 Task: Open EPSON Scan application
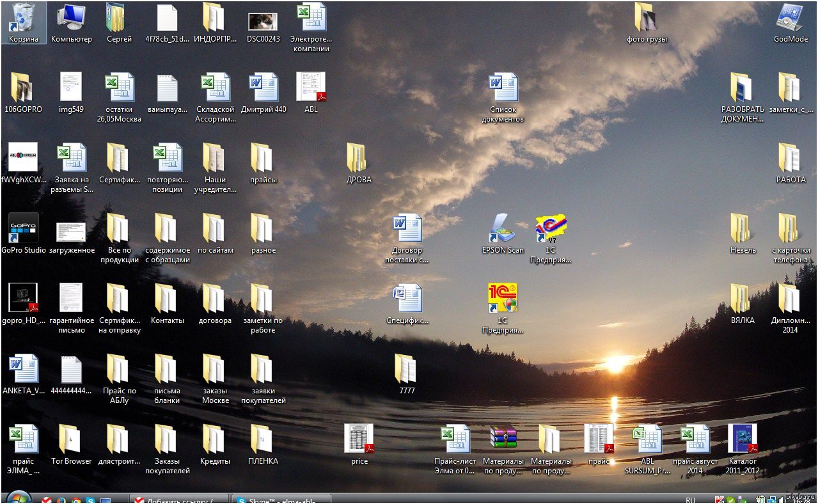coord(503,228)
